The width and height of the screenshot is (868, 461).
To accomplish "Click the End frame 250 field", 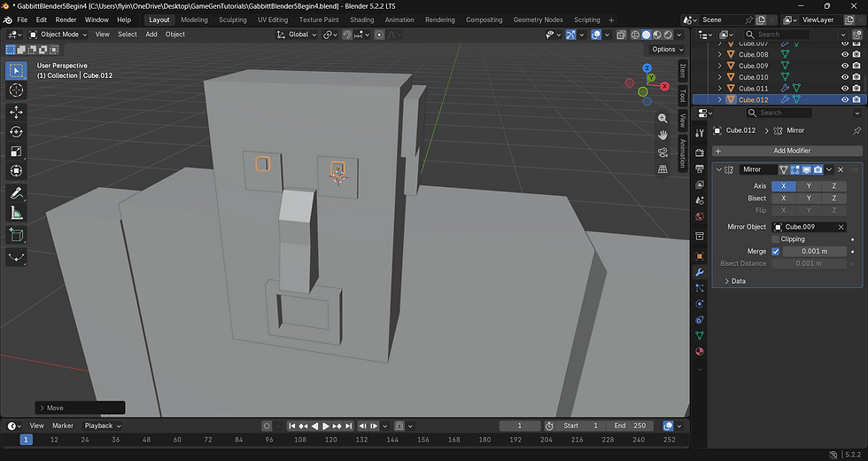I will click(x=630, y=426).
